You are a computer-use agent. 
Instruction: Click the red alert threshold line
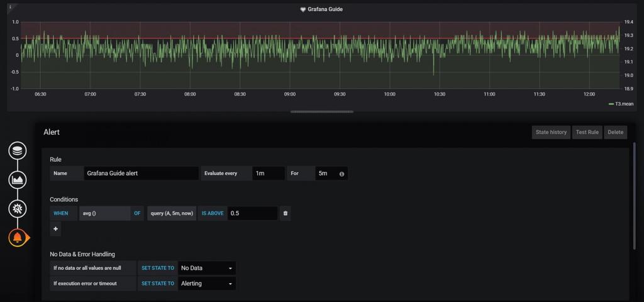(x=320, y=38)
